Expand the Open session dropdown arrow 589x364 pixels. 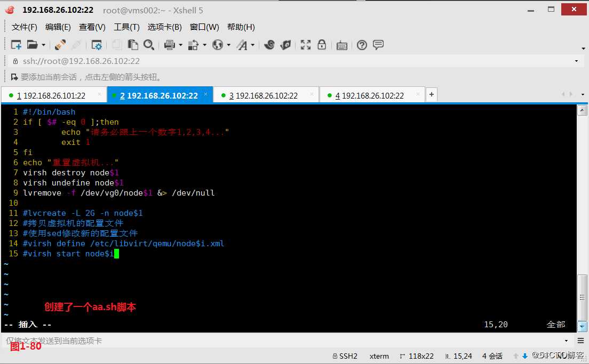[x=44, y=45]
